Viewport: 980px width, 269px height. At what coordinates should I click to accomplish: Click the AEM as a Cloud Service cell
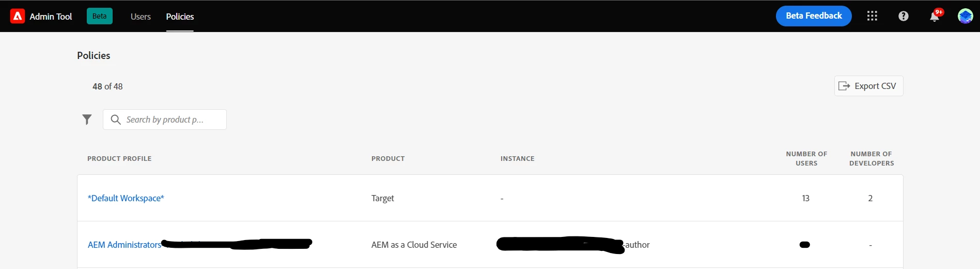point(414,245)
